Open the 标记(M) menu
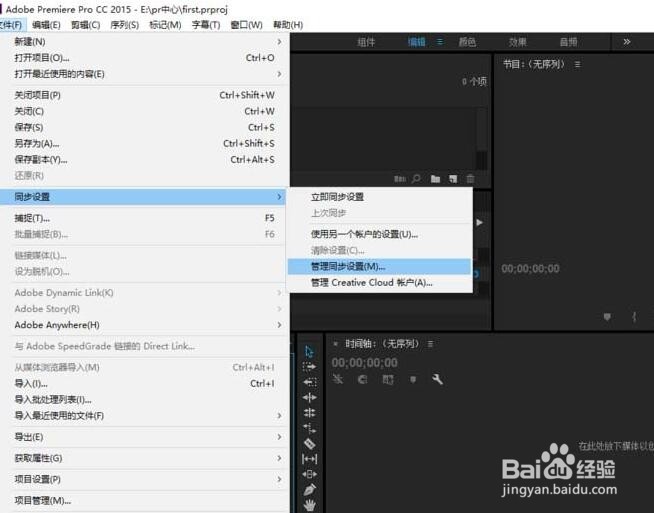 165,25
